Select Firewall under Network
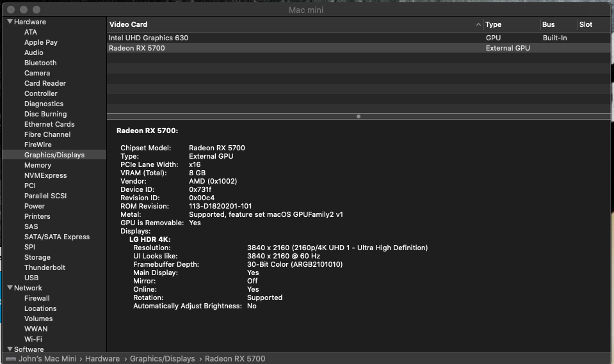 coord(36,298)
